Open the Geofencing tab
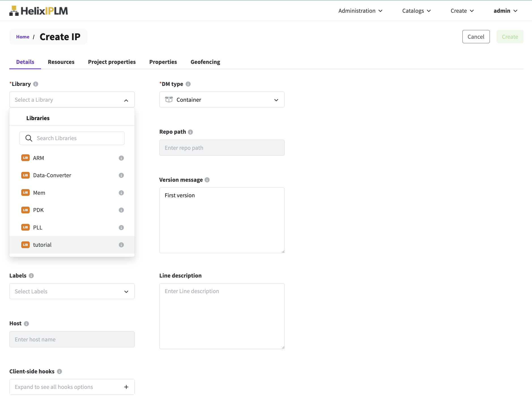532x407 pixels. click(x=205, y=62)
